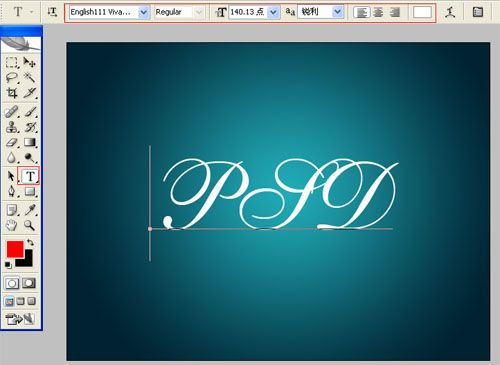
Task: Switch to Standard editing mode
Action: point(12,284)
